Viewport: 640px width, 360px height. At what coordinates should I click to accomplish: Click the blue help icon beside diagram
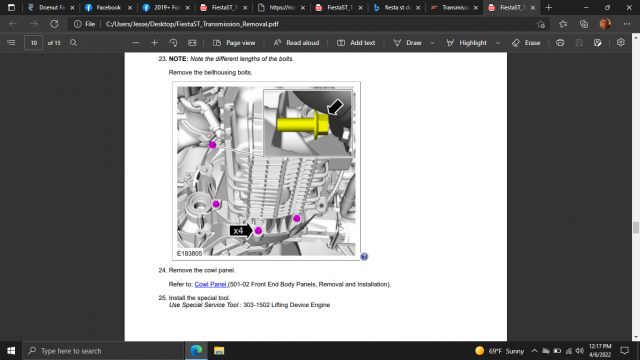coord(364,256)
